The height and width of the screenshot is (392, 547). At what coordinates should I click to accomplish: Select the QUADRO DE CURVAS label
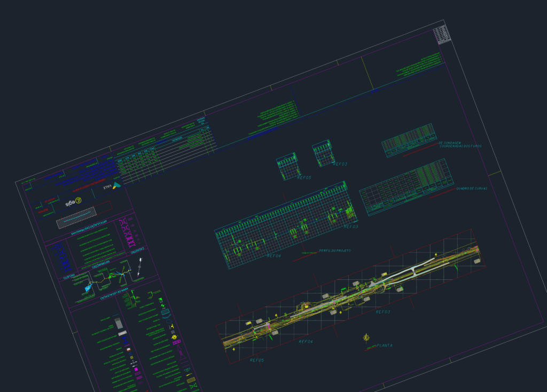[x=472, y=189]
